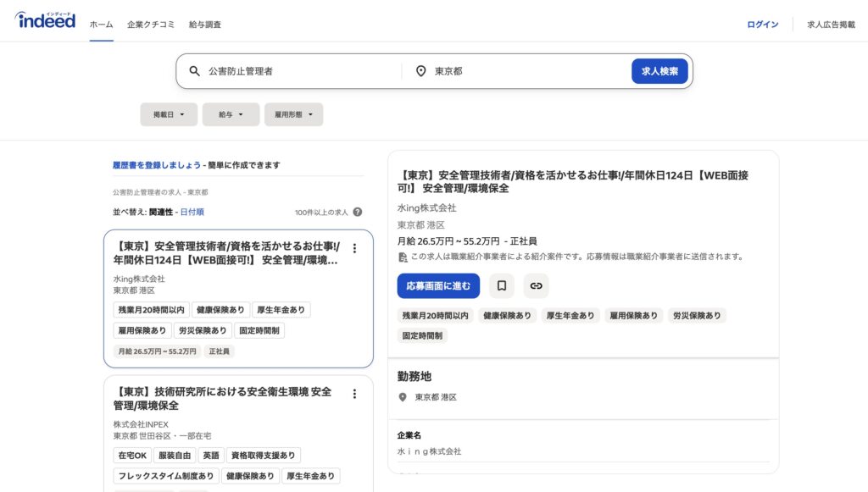Switch to the 給与調査 tab
868x492 pixels.
[203, 25]
